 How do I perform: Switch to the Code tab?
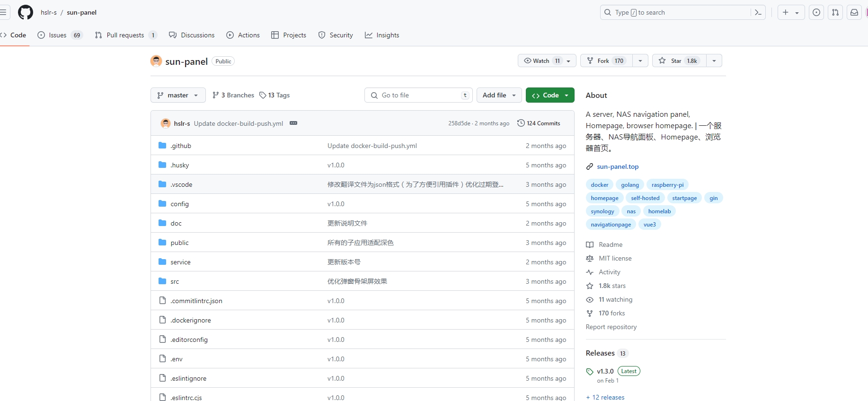tap(14, 35)
